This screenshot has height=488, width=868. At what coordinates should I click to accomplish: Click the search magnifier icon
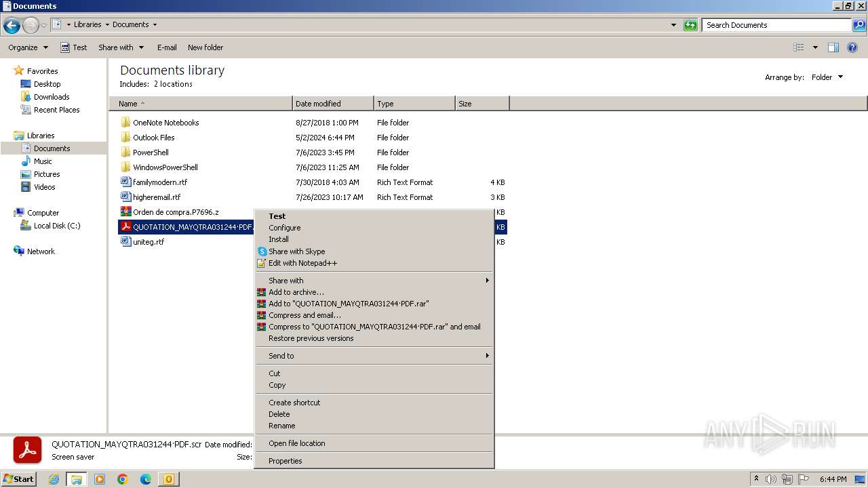click(x=859, y=25)
